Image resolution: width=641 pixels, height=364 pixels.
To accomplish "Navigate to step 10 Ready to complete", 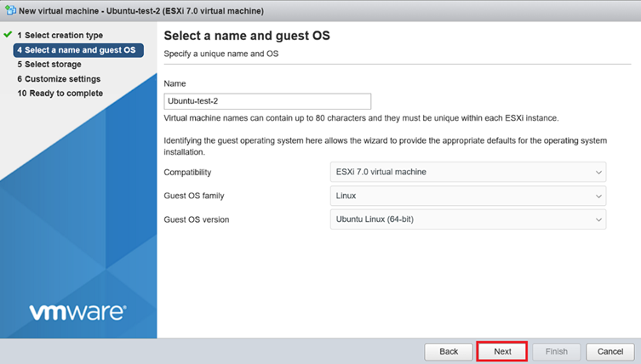I will [x=60, y=94].
